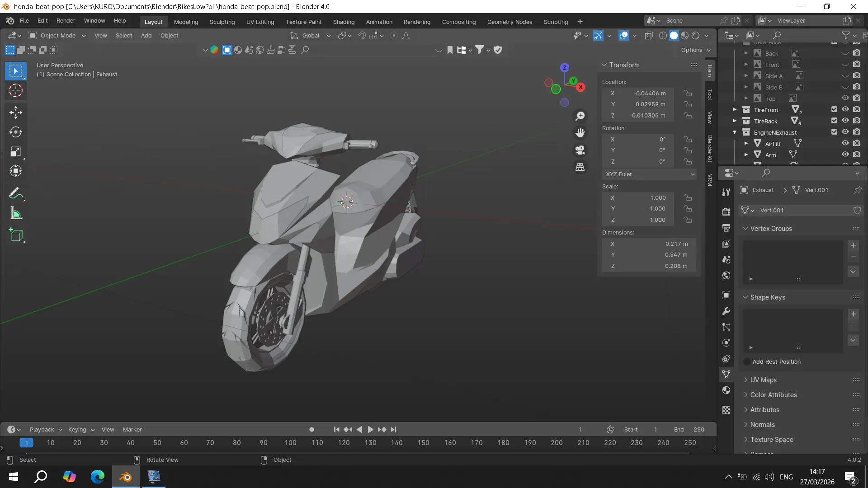
Task: Switch perspective/orthographic grid icon
Action: 580,167
